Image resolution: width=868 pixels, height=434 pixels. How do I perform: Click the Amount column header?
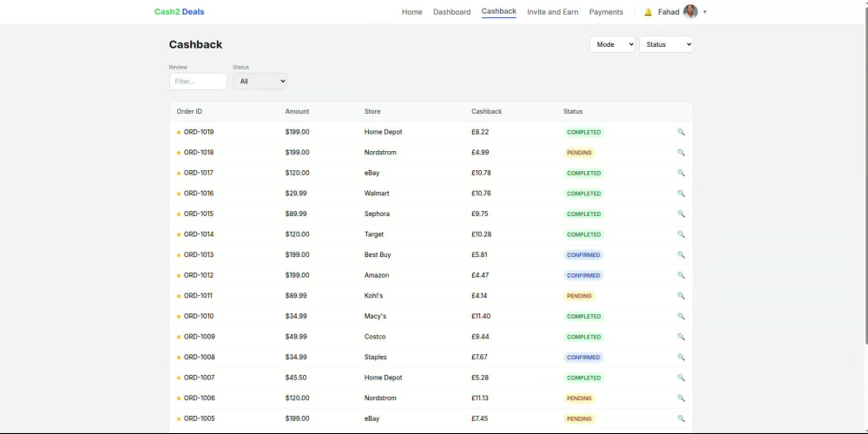297,111
